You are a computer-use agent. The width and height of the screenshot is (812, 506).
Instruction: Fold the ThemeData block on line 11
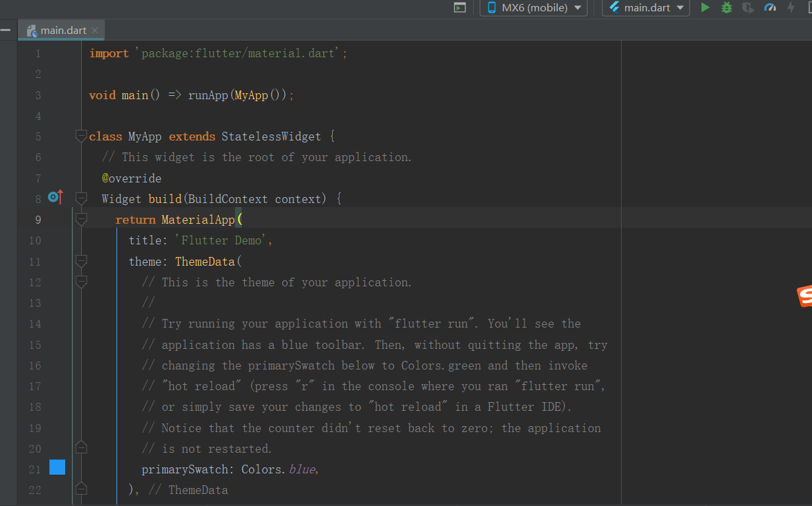tap(81, 261)
